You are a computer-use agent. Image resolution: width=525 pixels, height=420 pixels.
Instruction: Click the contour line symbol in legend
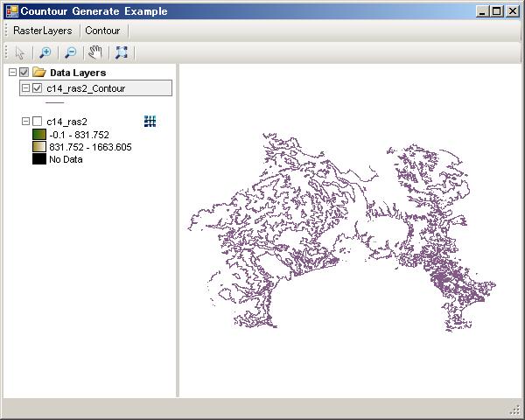point(54,102)
